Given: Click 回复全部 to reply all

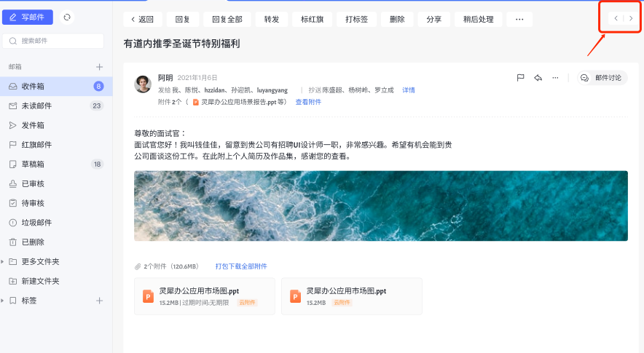Looking at the screenshot, I should click(x=227, y=20).
